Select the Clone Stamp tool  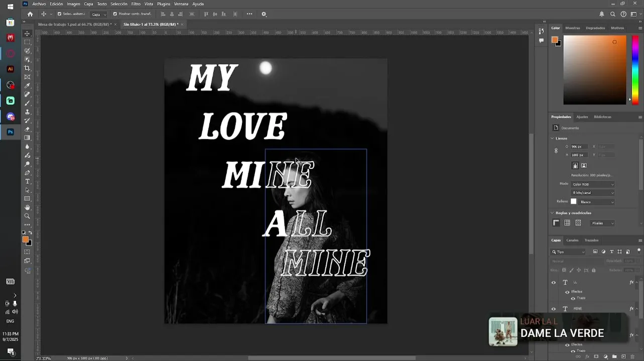tap(28, 112)
